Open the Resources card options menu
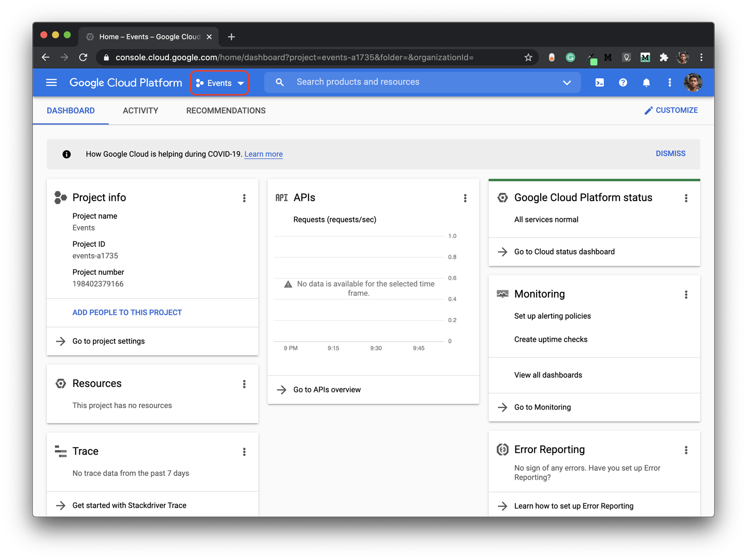The width and height of the screenshot is (747, 560). click(244, 384)
